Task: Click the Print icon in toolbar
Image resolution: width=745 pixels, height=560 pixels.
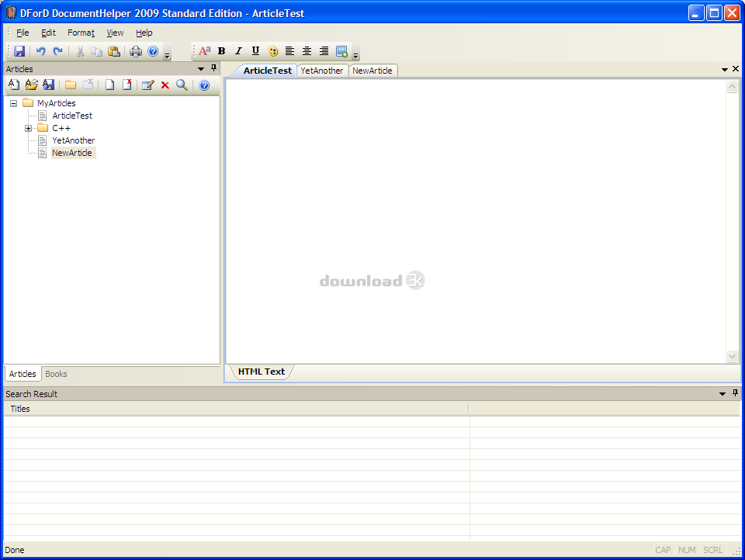Action: point(136,51)
